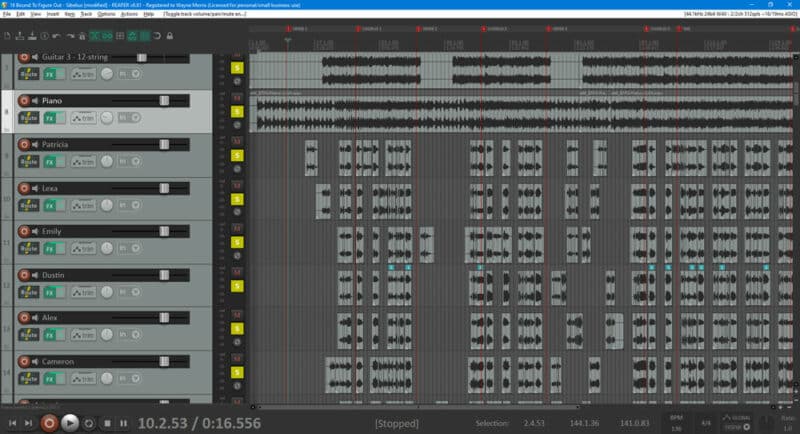Click the padlock locking toolbar icon

tap(170, 36)
